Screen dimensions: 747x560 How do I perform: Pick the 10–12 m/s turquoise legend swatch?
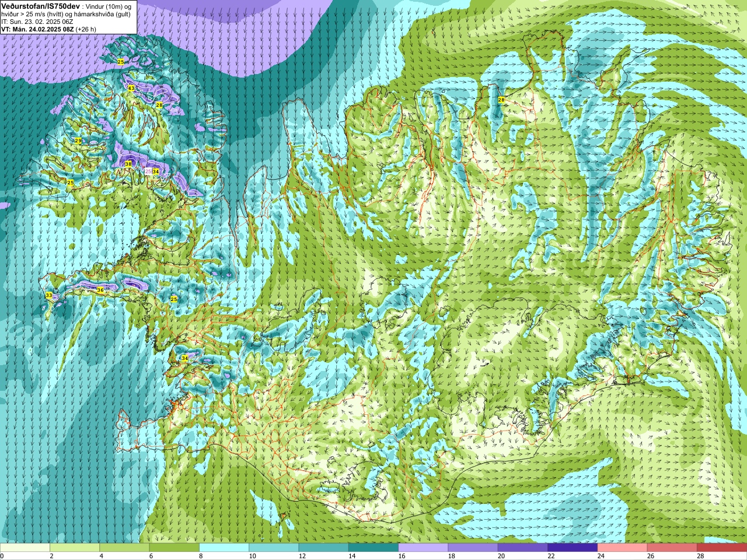(x=274, y=548)
